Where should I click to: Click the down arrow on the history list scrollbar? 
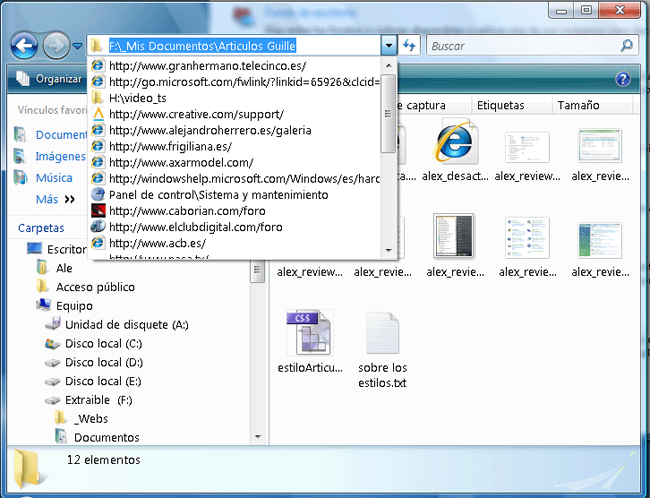tap(388, 250)
